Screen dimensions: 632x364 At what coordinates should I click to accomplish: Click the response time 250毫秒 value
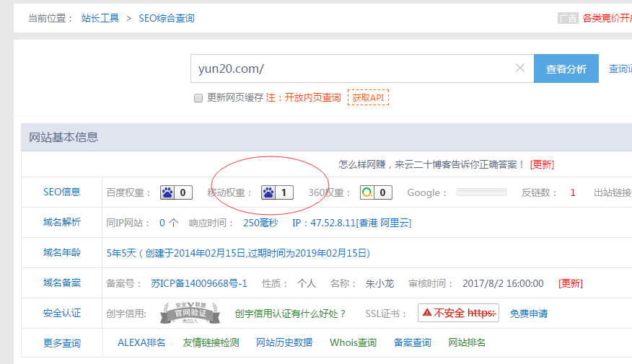[260, 223]
